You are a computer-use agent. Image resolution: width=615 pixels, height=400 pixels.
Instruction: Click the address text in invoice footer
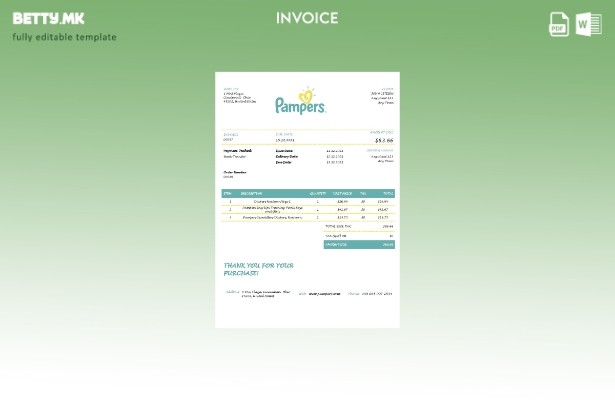265,294
